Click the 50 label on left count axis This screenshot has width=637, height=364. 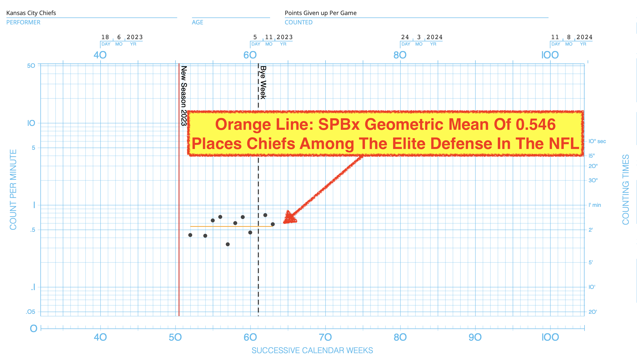(x=31, y=66)
